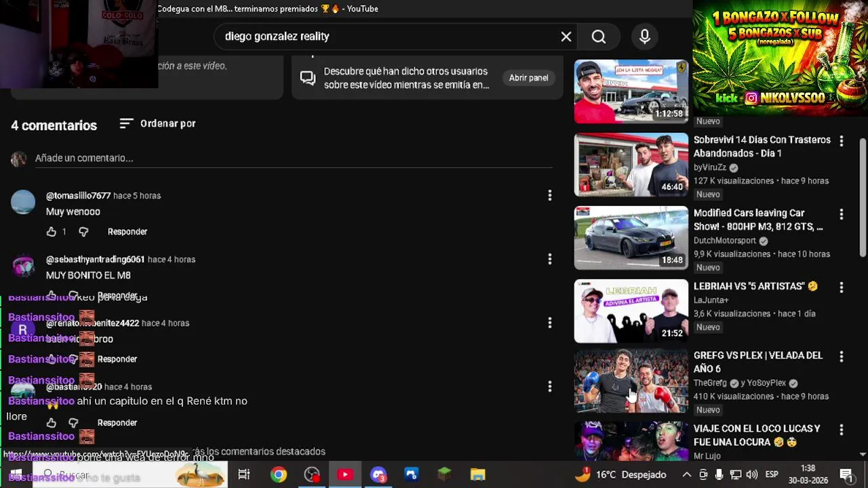This screenshot has width=868, height=488.
Task: Reply to @bastian's comment from 4 hours ago
Action: pyautogui.click(x=117, y=423)
